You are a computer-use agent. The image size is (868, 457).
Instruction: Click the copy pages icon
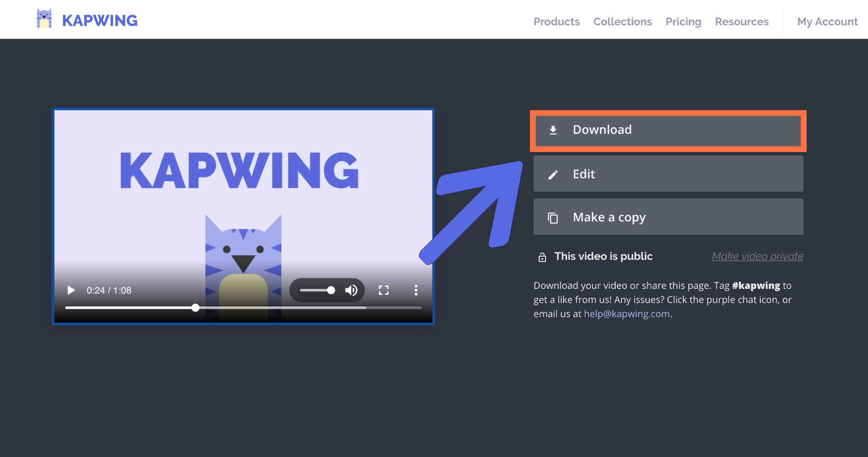(x=553, y=218)
